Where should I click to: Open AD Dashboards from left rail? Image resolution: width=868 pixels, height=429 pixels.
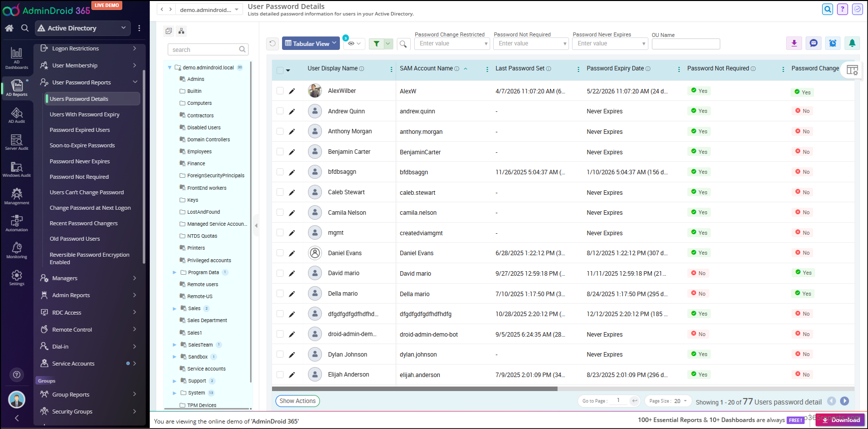point(16,58)
